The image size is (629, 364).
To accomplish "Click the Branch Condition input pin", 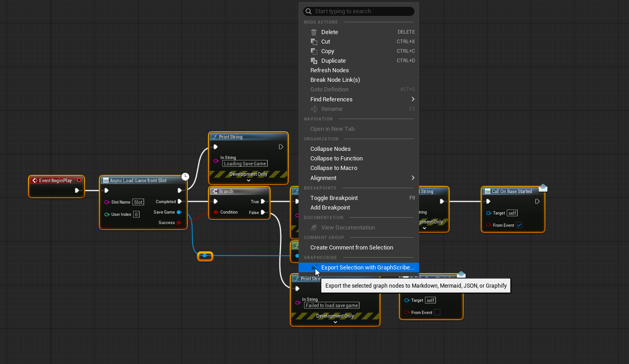I will coord(216,212).
